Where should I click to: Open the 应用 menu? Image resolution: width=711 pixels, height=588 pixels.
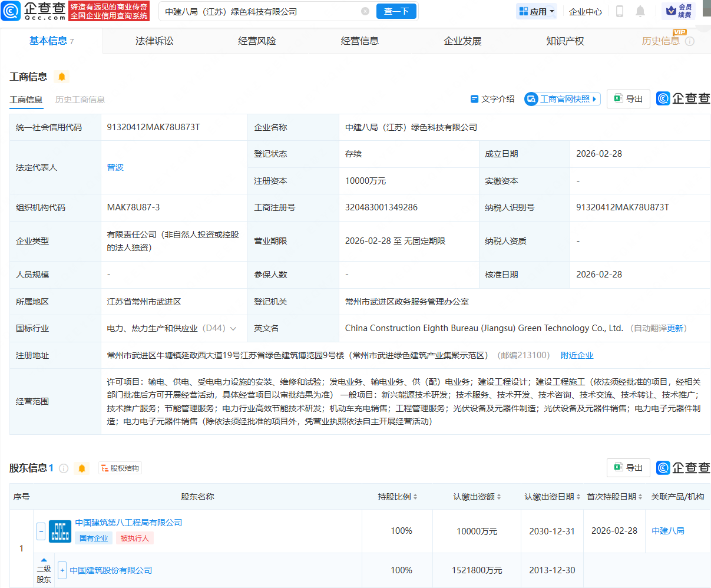point(536,11)
